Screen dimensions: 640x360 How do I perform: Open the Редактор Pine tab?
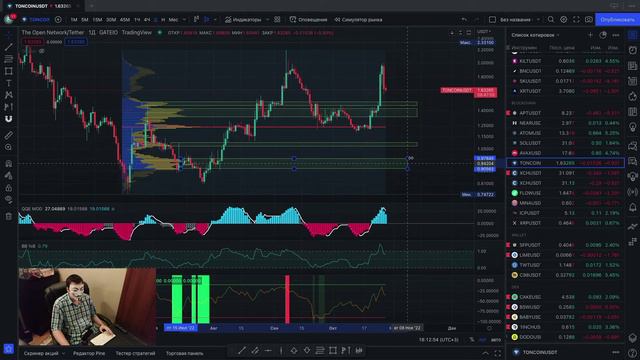(x=89, y=353)
